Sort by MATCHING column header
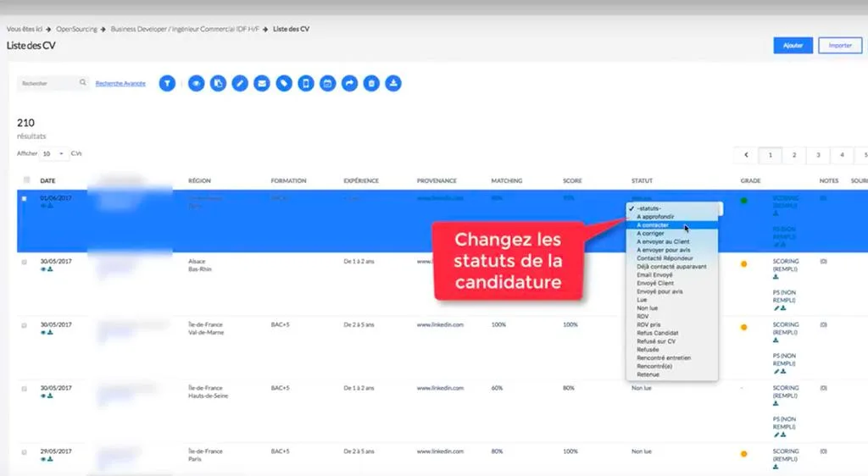 click(507, 180)
